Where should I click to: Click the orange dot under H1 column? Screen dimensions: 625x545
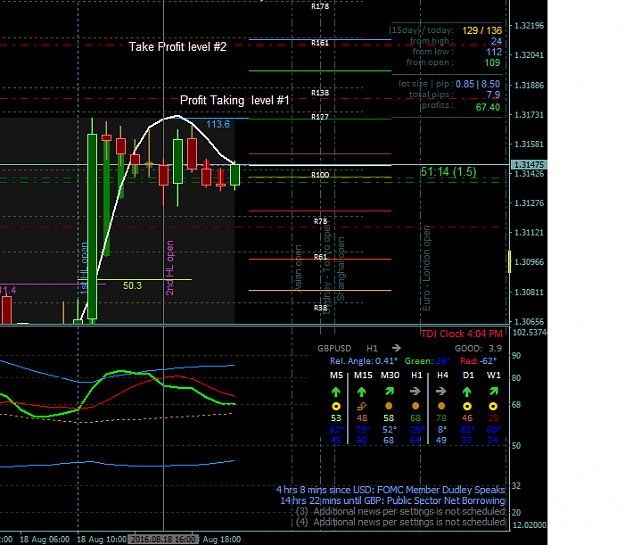(x=415, y=406)
